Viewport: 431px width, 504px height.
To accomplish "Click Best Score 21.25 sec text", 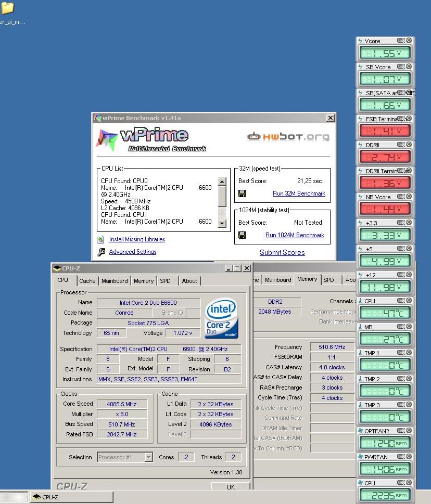I will pos(309,181).
